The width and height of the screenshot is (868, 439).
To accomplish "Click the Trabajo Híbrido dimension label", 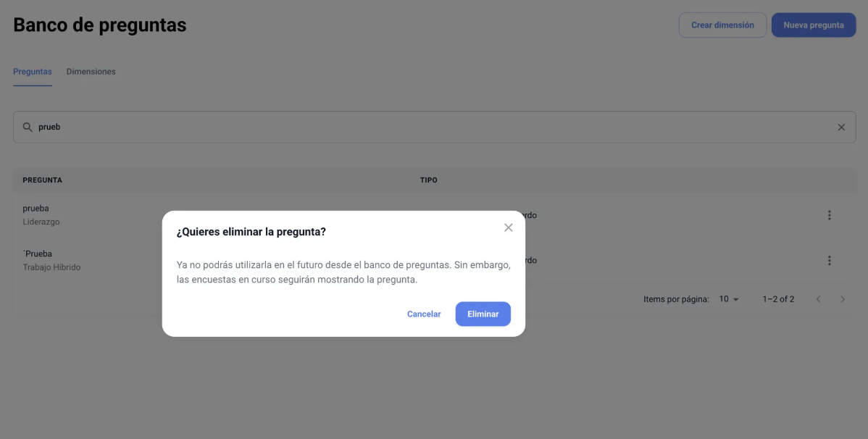I will [x=51, y=267].
